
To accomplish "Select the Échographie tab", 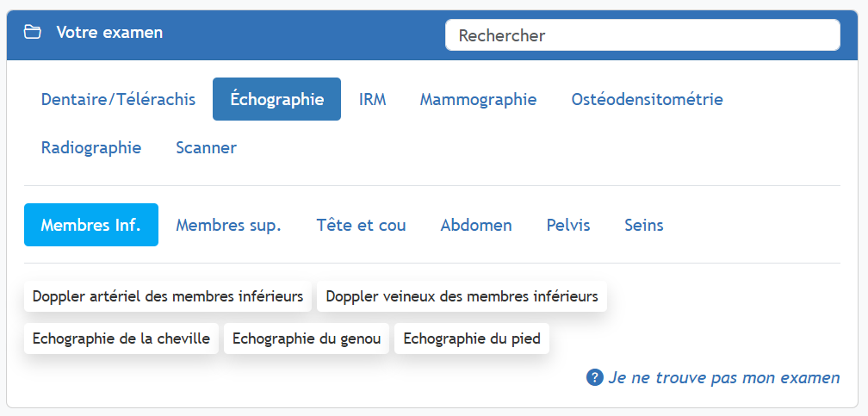I will click(276, 99).
